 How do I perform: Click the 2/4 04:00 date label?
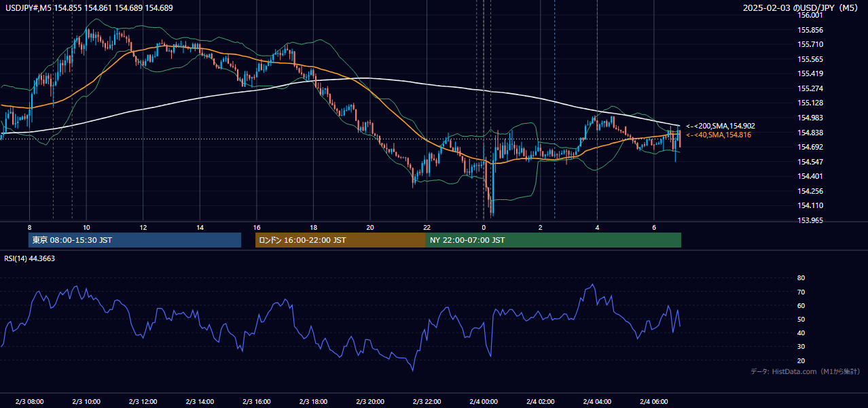tap(597, 401)
